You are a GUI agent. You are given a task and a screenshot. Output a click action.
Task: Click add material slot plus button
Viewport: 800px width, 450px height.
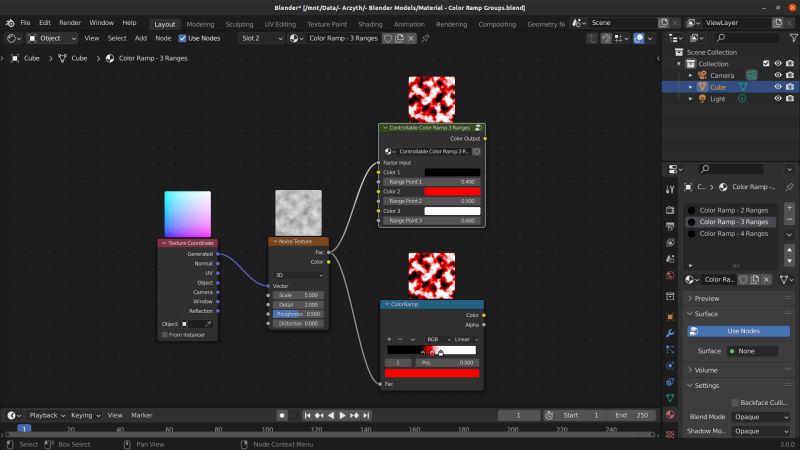(x=789, y=208)
